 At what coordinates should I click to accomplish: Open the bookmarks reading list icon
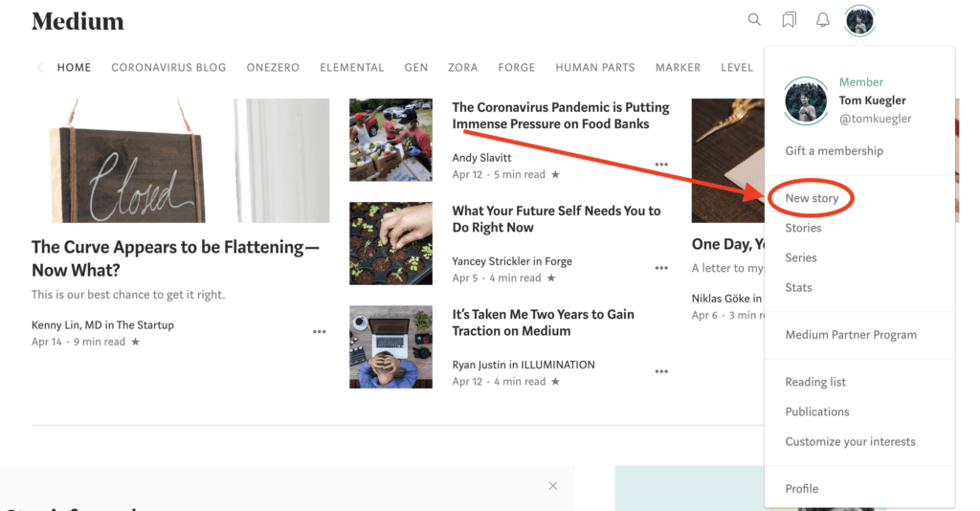coord(789,20)
